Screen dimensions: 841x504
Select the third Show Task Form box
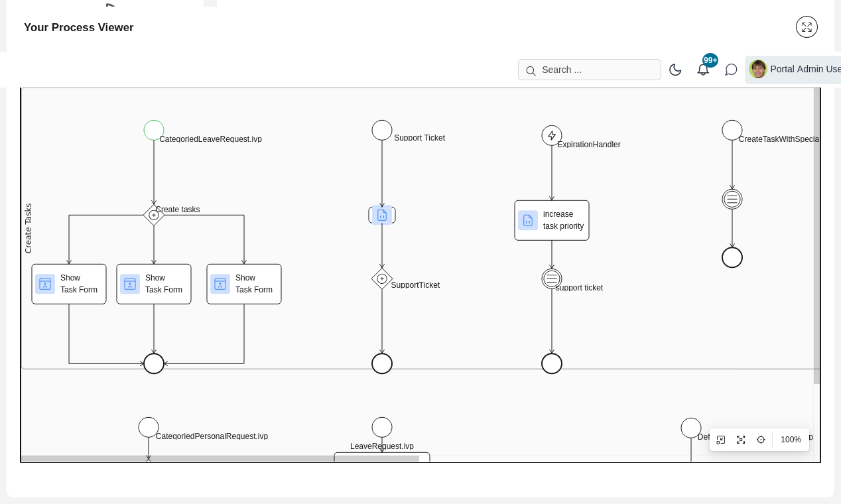point(244,284)
